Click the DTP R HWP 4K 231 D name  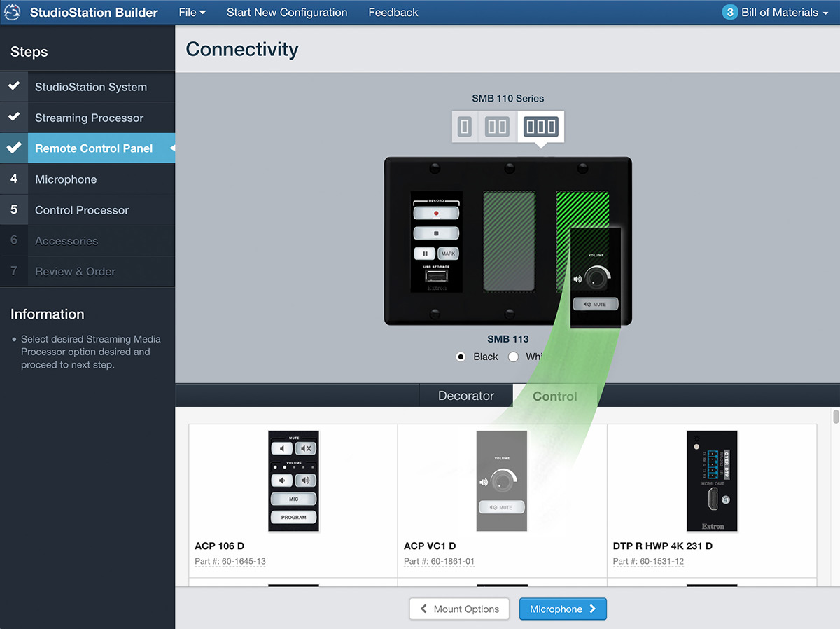(x=663, y=546)
